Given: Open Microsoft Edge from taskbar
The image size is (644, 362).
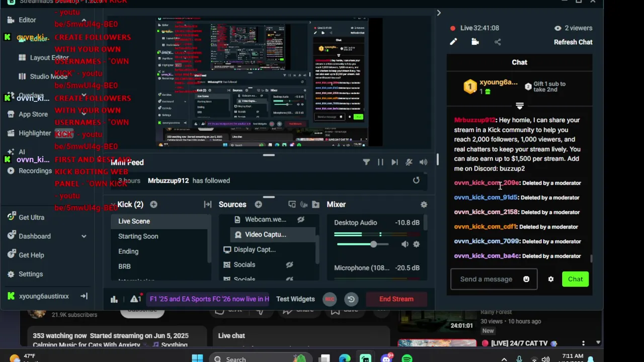Looking at the screenshot, I should pos(345,358).
